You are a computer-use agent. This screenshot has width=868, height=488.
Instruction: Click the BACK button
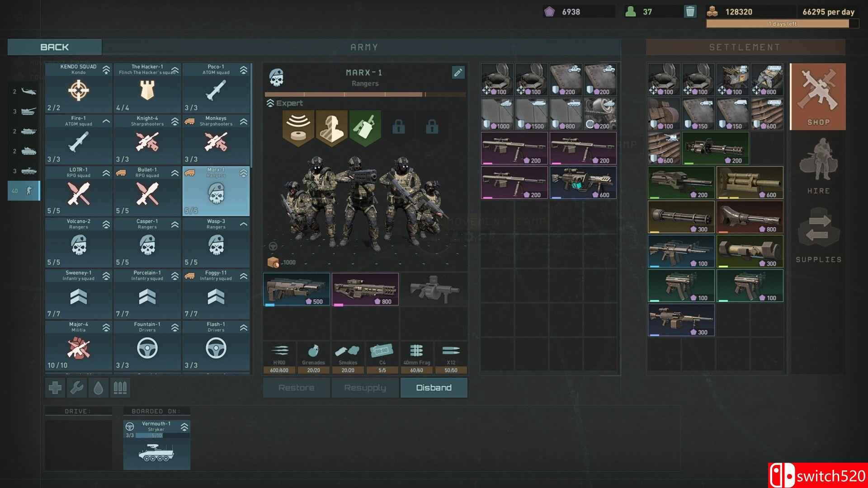point(55,47)
